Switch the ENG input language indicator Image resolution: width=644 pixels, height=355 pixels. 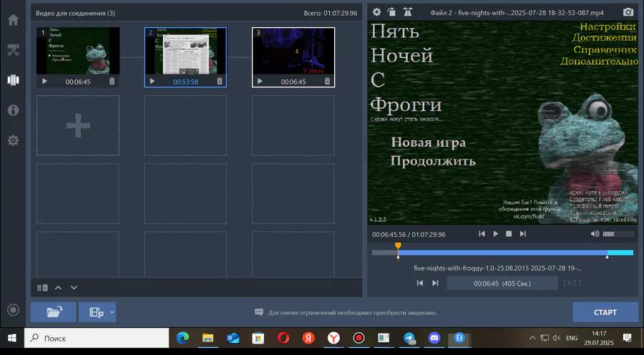click(572, 338)
